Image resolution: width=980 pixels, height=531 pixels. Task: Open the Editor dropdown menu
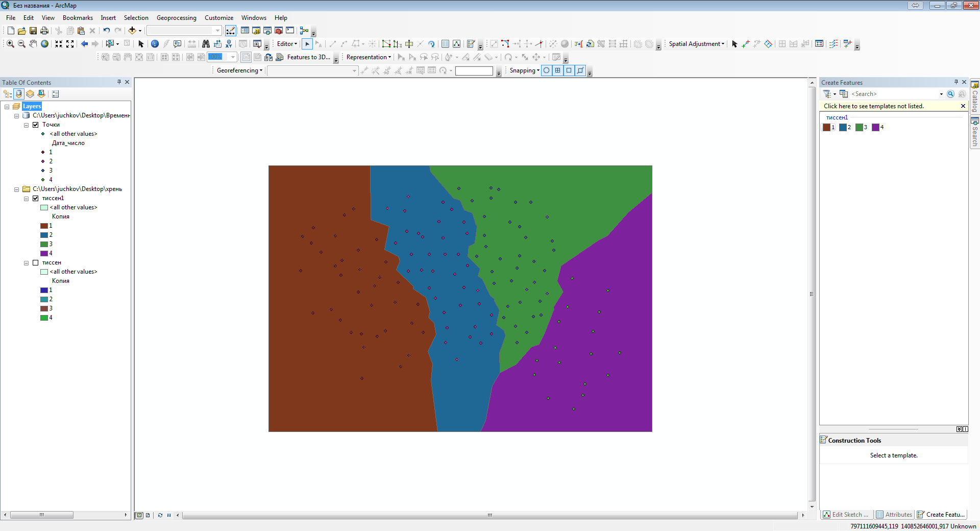point(287,44)
